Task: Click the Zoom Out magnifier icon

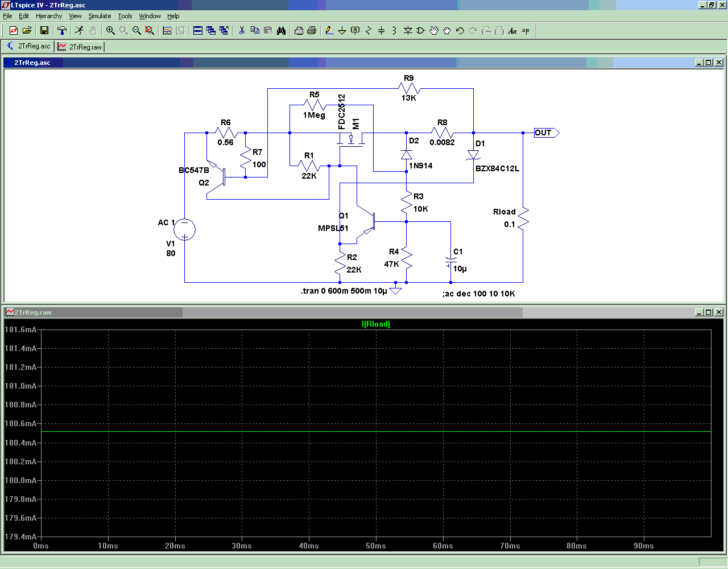Action: coord(136,30)
